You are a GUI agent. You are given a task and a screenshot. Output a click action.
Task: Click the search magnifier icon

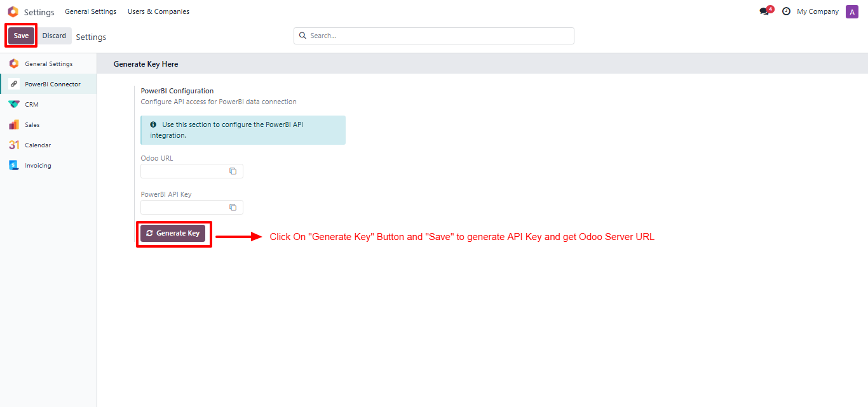click(x=302, y=36)
